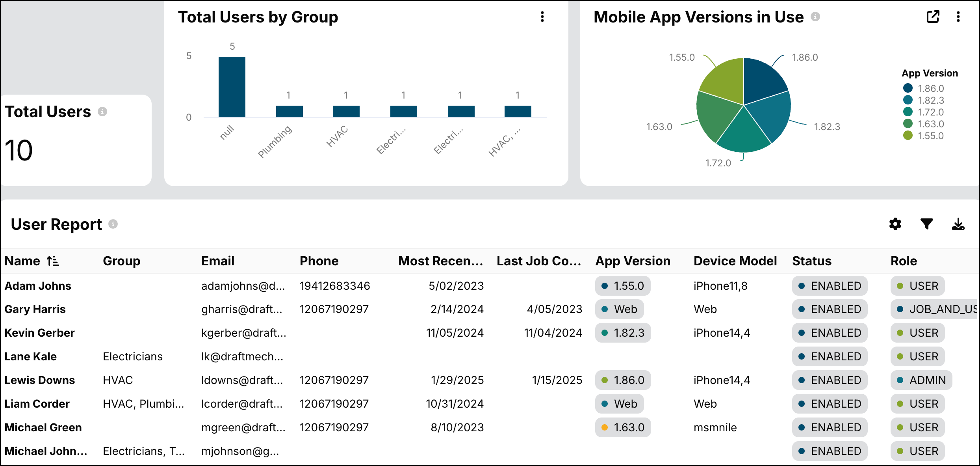Image resolution: width=980 pixels, height=466 pixels.
Task: Click Lewis Downs ADMIN role badge
Action: click(921, 380)
